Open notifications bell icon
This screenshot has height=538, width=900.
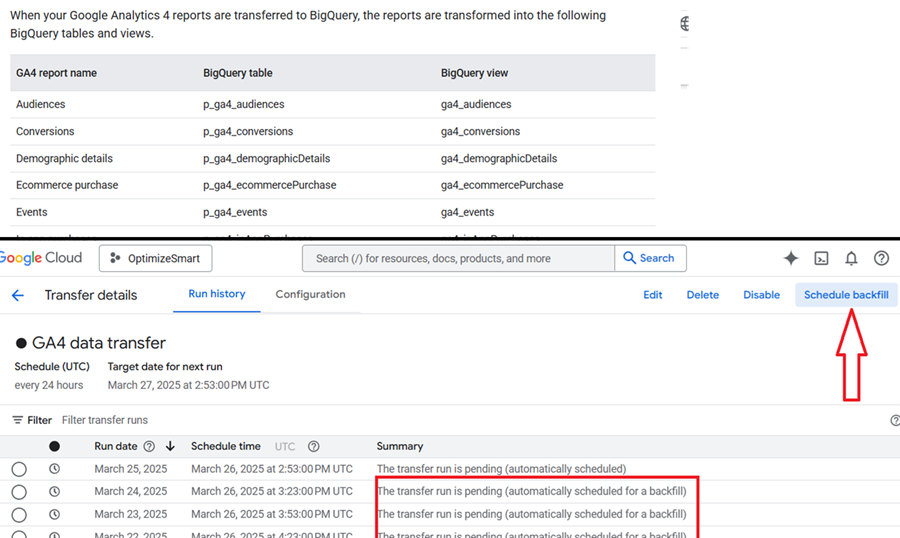[x=851, y=258]
